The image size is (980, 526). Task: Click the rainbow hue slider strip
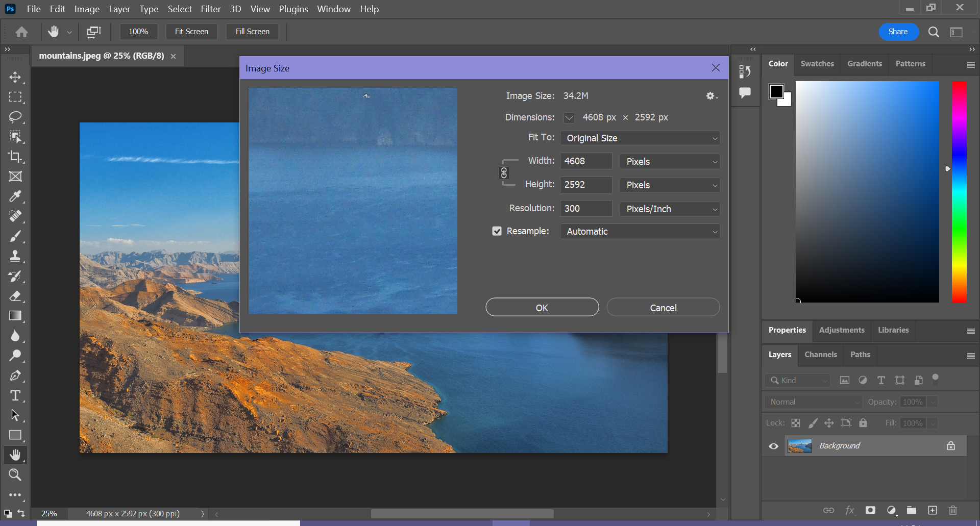pos(959,192)
